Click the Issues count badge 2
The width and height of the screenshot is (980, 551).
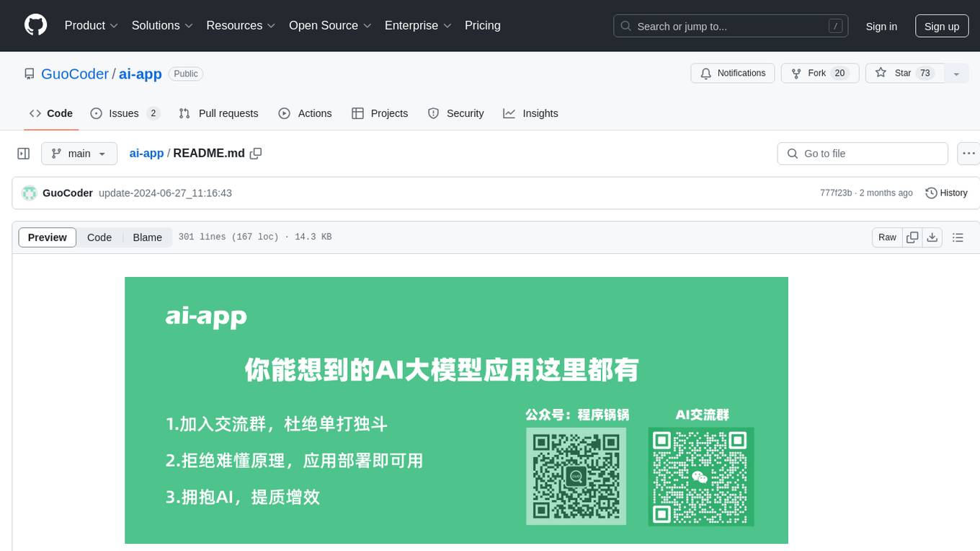pyautogui.click(x=153, y=113)
